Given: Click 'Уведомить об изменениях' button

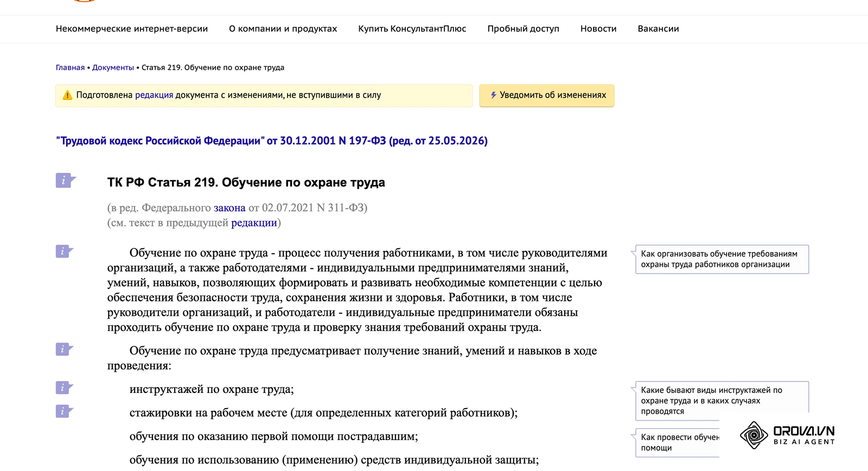Looking at the screenshot, I should click(547, 95).
